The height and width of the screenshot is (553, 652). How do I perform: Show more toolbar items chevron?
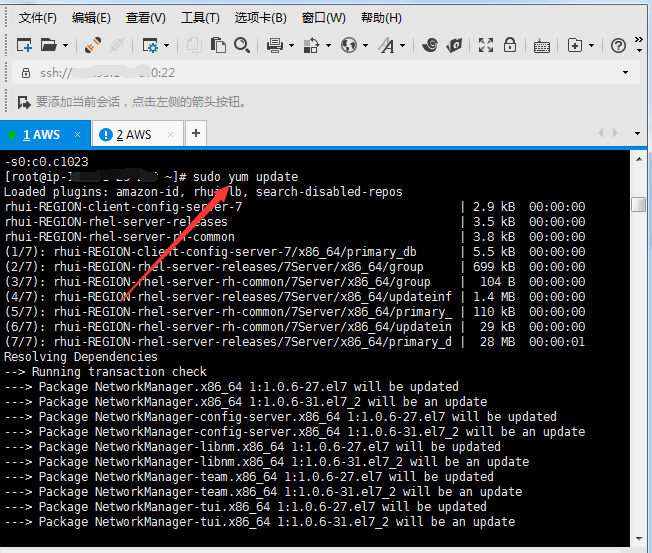639,39
